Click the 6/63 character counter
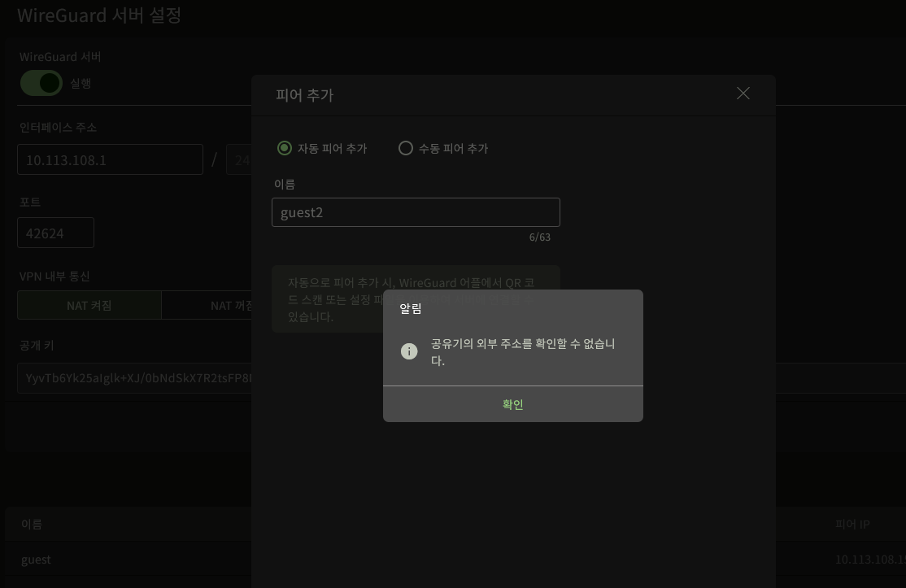This screenshot has height=588, width=906. tap(540, 237)
